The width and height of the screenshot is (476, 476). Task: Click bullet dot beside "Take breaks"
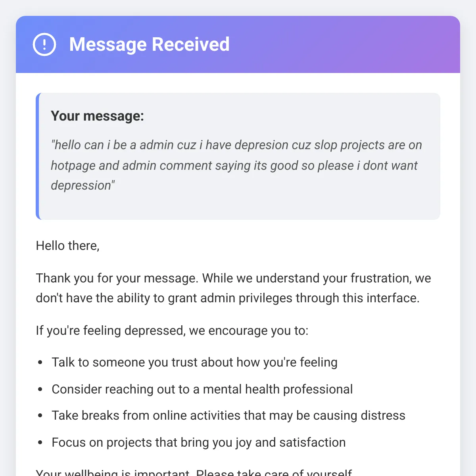40,416
